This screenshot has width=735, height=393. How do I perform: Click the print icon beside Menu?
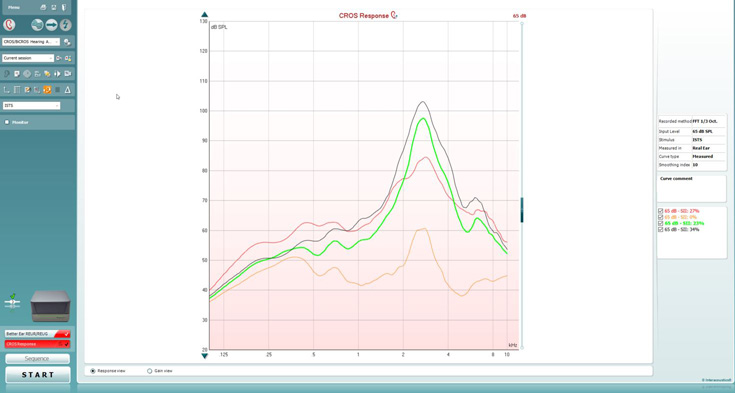click(x=43, y=8)
